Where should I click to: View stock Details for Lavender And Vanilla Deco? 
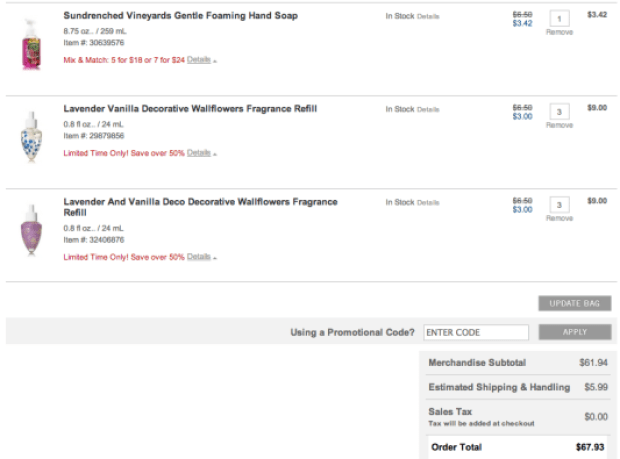tap(428, 202)
